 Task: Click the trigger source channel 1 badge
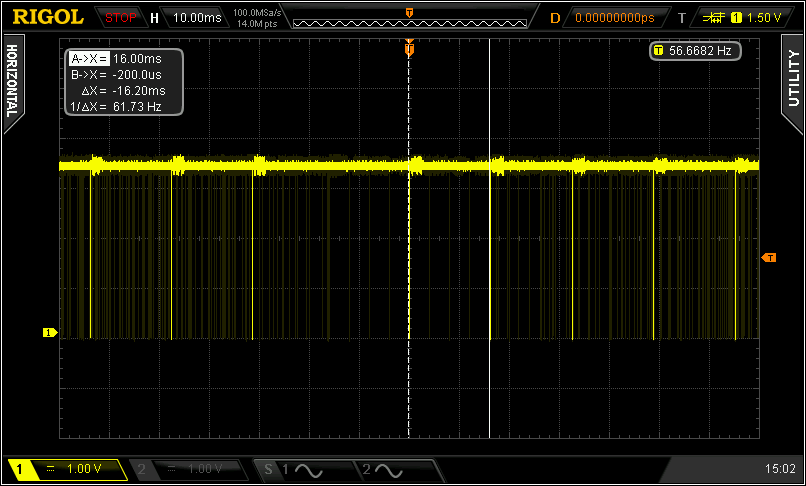737,18
